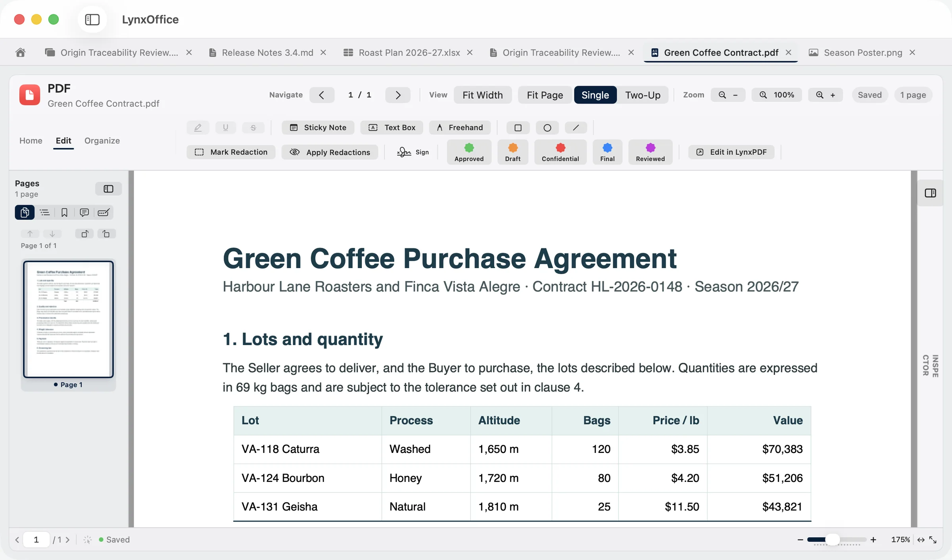Set view to Fit Width
The image size is (952, 560).
coord(483,95)
